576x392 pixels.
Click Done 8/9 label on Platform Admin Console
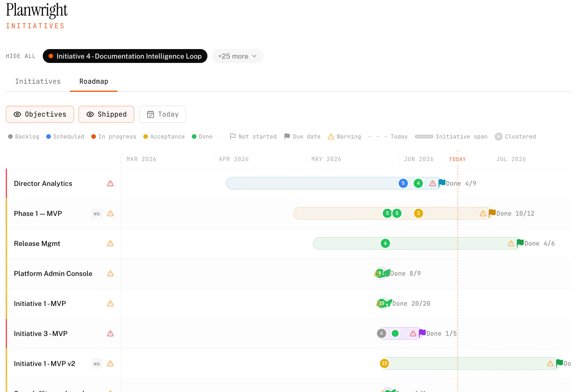406,274
